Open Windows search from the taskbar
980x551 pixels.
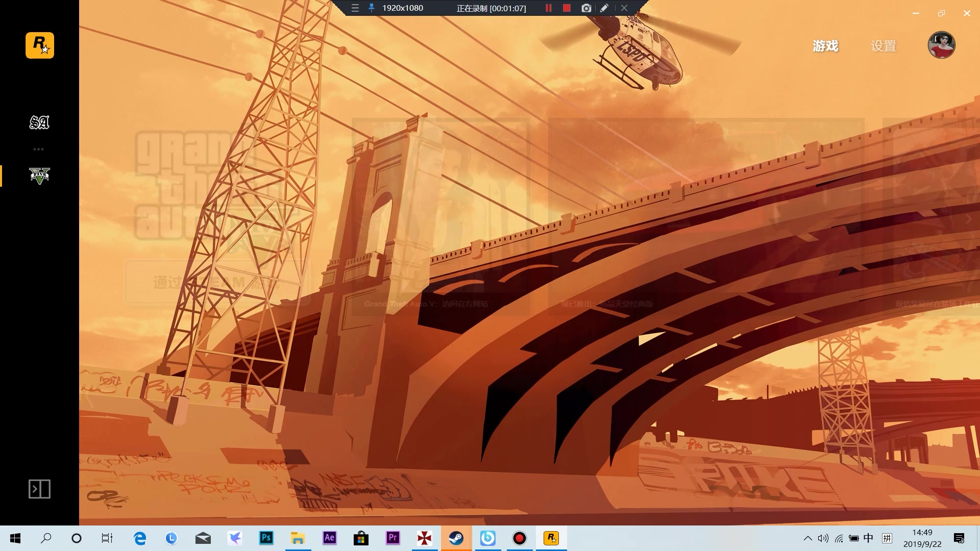pyautogui.click(x=46, y=538)
